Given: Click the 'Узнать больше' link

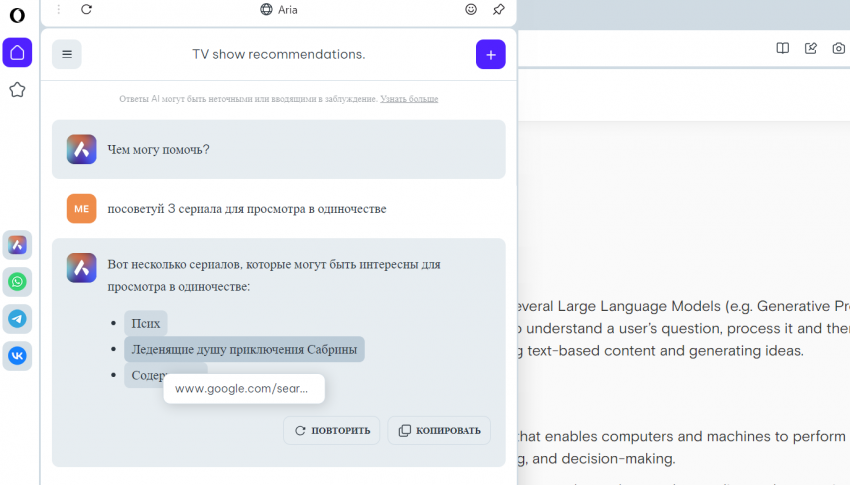Looking at the screenshot, I should point(409,99).
